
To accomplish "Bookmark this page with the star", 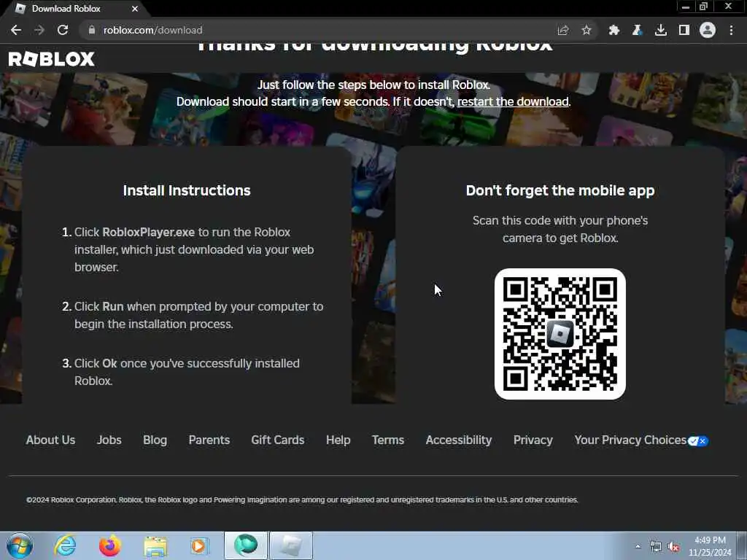I will click(x=587, y=30).
